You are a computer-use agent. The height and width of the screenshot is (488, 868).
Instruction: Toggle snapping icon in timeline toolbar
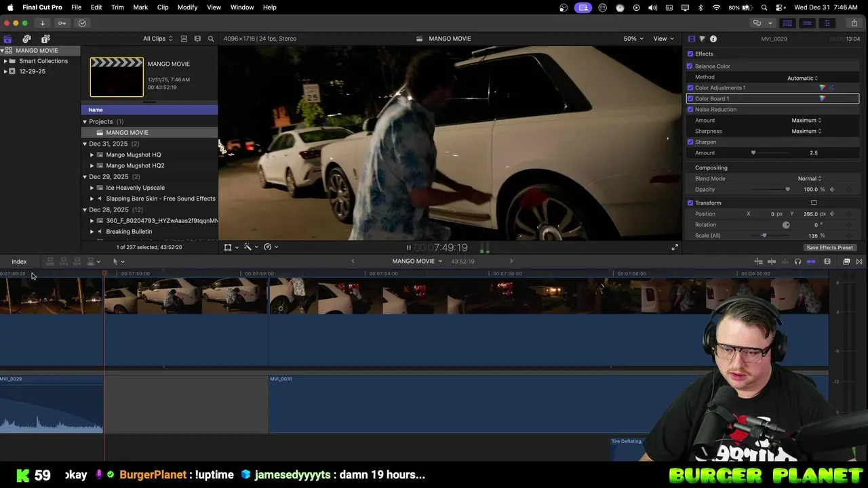[811, 262]
